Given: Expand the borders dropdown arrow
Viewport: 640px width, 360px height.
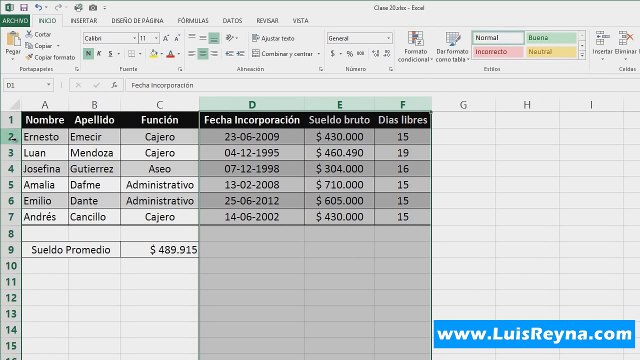Looking at the screenshot, I should pyautogui.click(x=140, y=53).
